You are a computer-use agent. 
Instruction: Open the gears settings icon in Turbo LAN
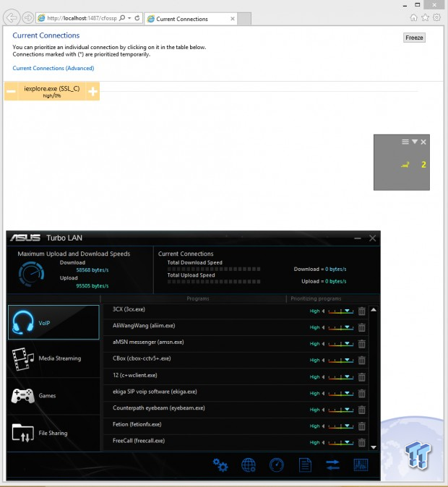coord(220,465)
